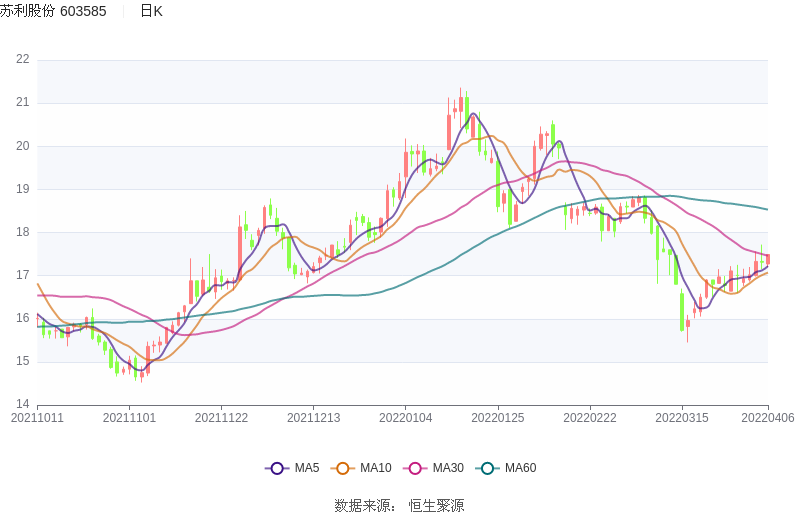Click the 20211011 x-axis date label
The height and width of the screenshot is (517, 800).
click(x=37, y=418)
